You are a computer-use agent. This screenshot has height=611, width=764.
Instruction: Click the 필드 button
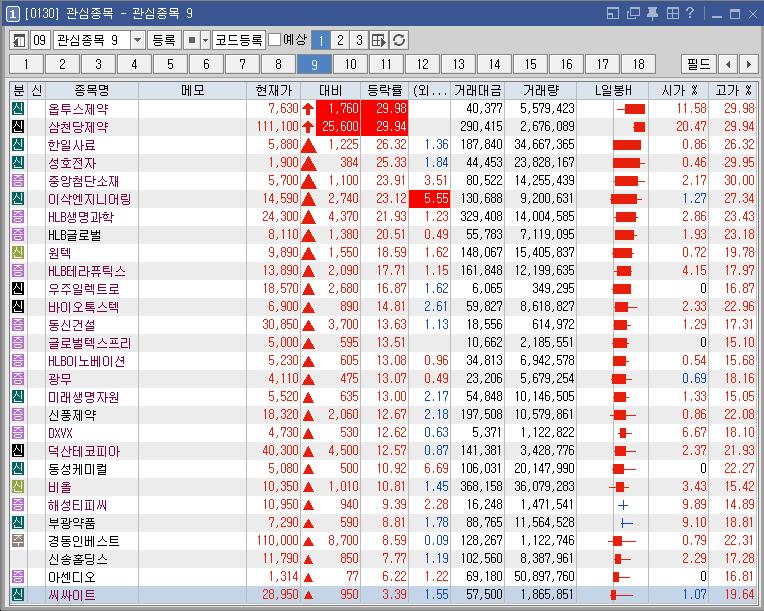tap(699, 64)
